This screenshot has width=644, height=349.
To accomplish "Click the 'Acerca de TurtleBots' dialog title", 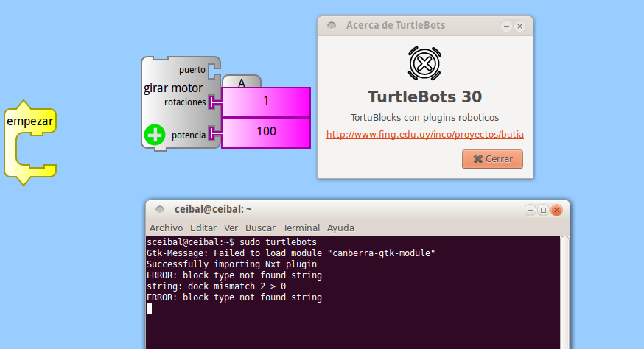I will (x=396, y=26).
